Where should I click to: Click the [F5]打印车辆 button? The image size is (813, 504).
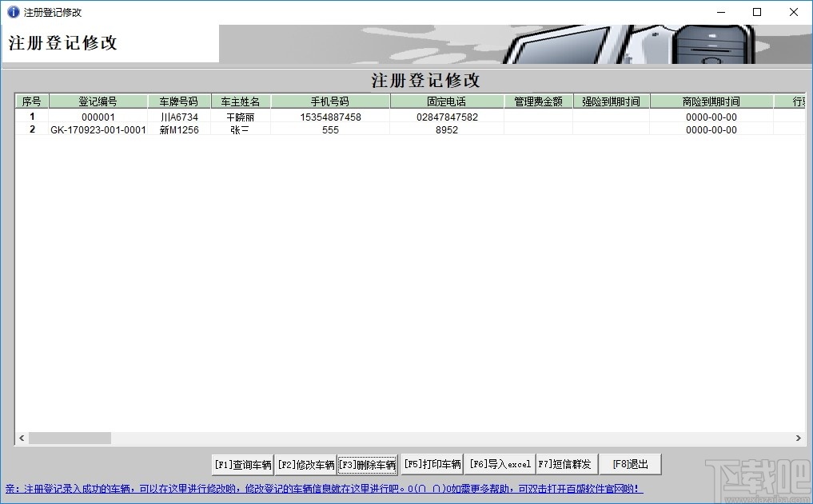pyautogui.click(x=432, y=463)
